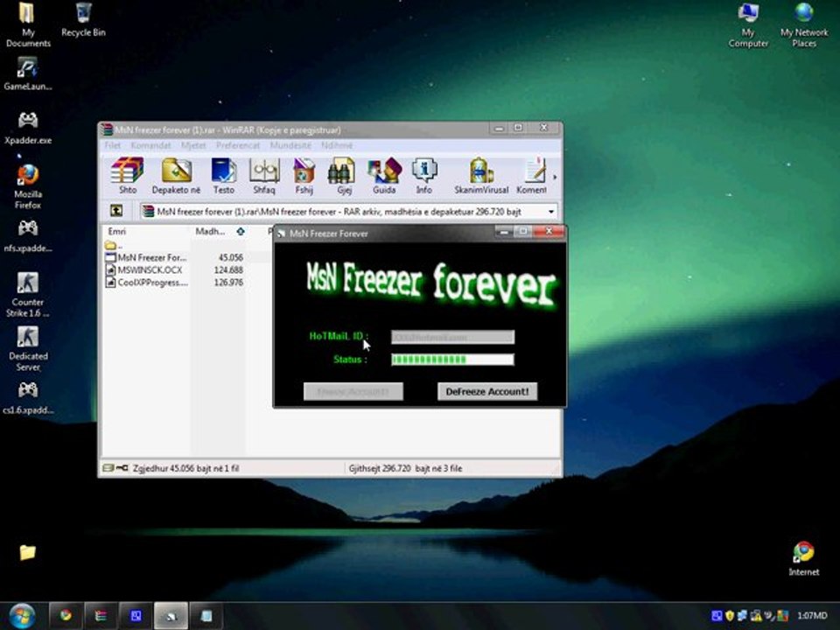Open the archive path dropdown
This screenshot has height=630, width=840.
click(x=550, y=212)
